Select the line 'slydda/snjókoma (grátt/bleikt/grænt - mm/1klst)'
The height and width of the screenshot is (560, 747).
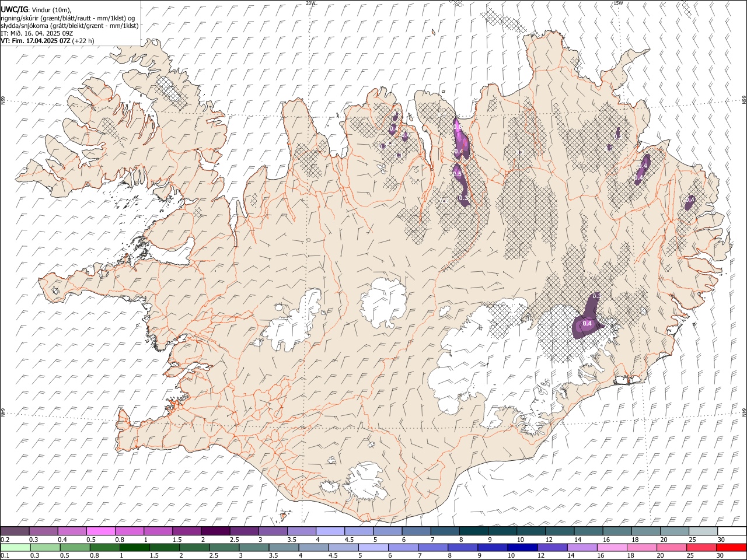(69, 26)
